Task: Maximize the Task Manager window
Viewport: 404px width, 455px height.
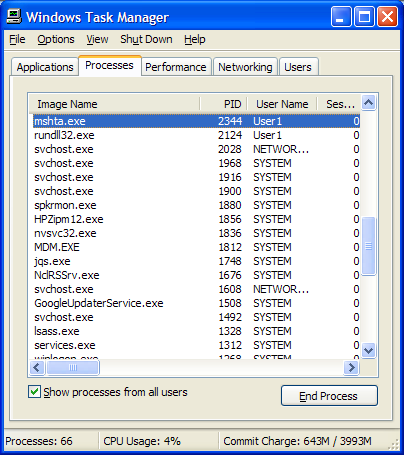Action: coord(364,16)
